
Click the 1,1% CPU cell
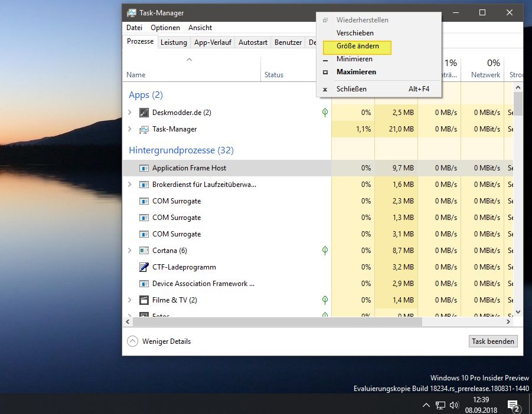(353, 129)
